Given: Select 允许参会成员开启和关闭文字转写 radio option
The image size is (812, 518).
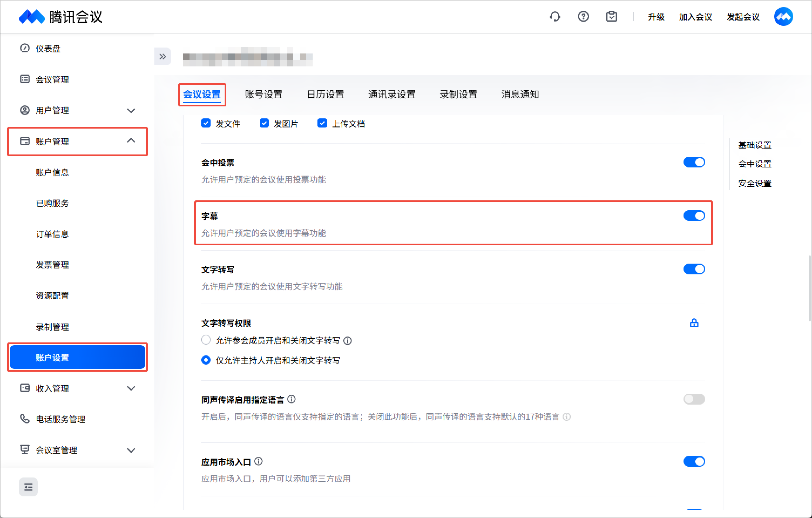Looking at the screenshot, I should tap(206, 340).
